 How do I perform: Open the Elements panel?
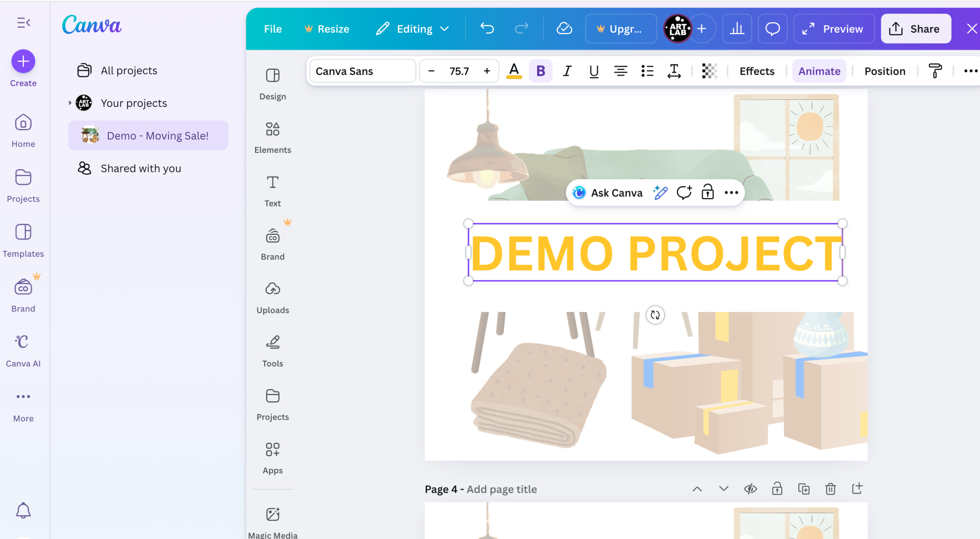(273, 138)
